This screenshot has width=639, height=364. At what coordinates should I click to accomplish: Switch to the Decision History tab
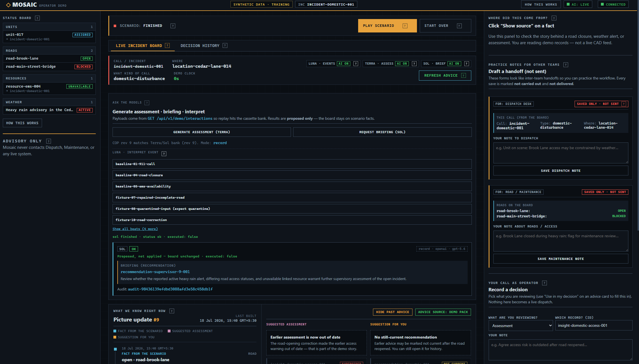pyautogui.click(x=200, y=46)
